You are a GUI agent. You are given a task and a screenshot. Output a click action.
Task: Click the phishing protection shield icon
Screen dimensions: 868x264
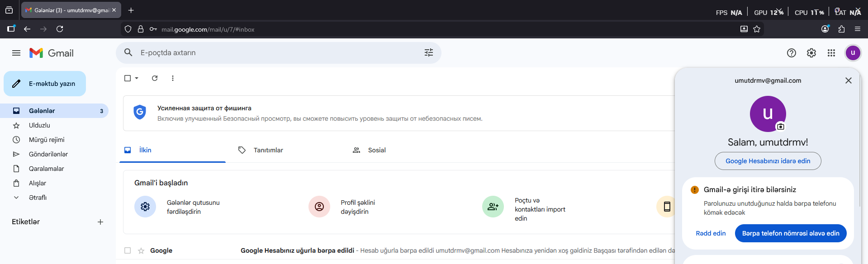140,112
